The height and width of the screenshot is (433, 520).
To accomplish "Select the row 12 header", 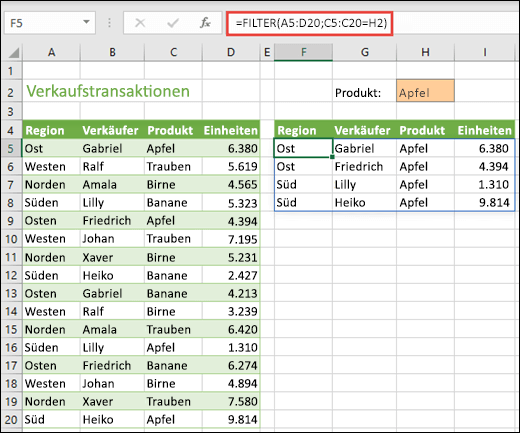I will (11, 275).
